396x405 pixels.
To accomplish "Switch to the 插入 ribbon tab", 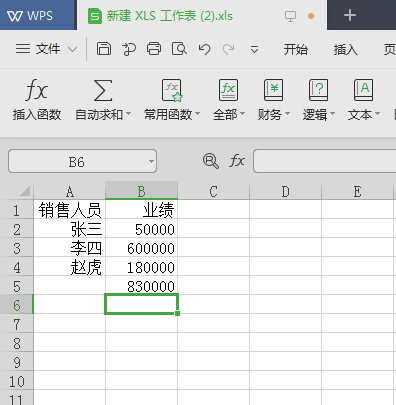I will 346,50.
